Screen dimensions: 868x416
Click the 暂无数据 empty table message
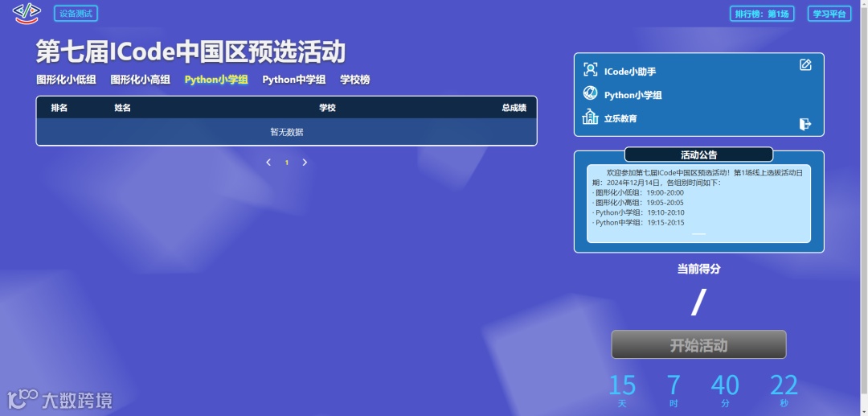point(287,132)
